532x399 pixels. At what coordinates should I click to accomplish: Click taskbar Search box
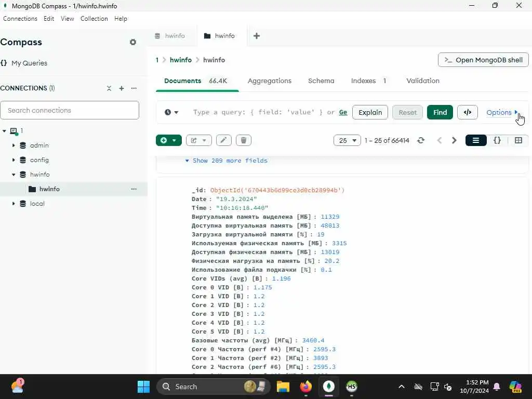click(214, 387)
